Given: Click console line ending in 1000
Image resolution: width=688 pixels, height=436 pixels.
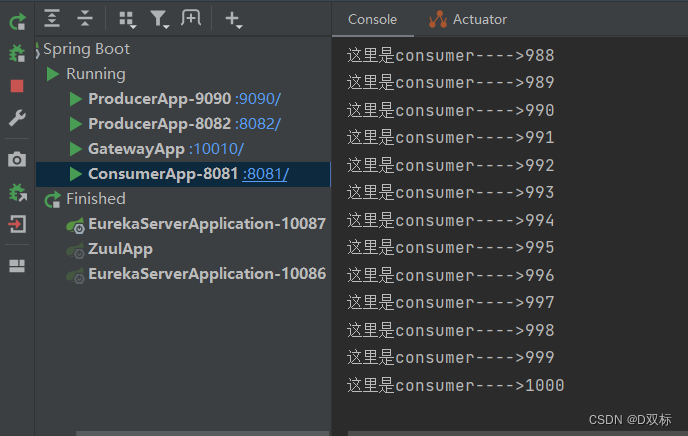Looking at the screenshot, I should (x=455, y=386).
